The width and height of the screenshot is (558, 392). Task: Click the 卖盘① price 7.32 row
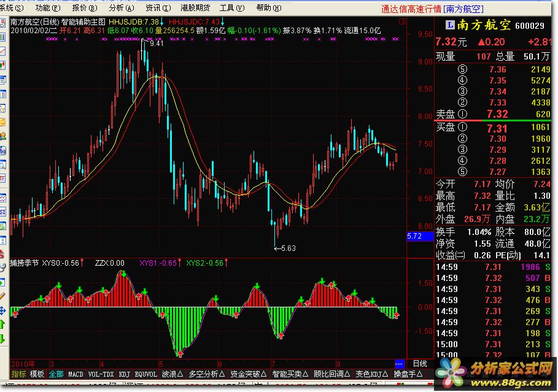(x=493, y=114)
